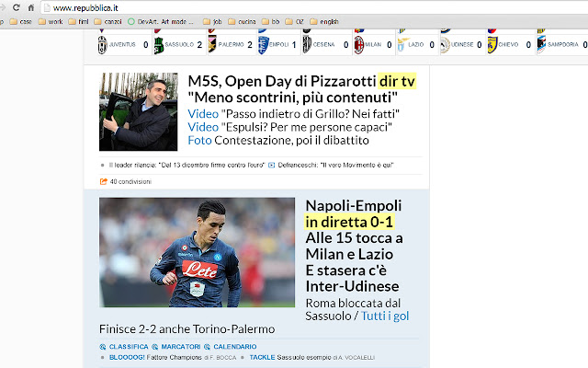Click the Milan team crest
The width and height of the screenshot is (588, 368).
(x=359, y=45)
